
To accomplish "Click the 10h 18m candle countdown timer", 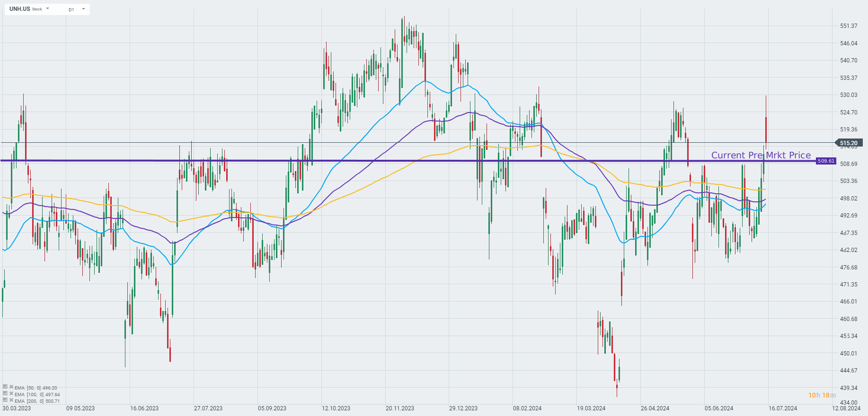I will point(822,395).
